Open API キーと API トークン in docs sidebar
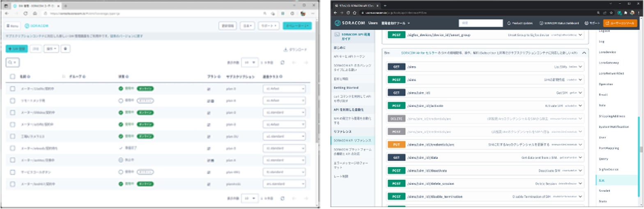This screenshot has height=209, width=644. coord(350,56)
